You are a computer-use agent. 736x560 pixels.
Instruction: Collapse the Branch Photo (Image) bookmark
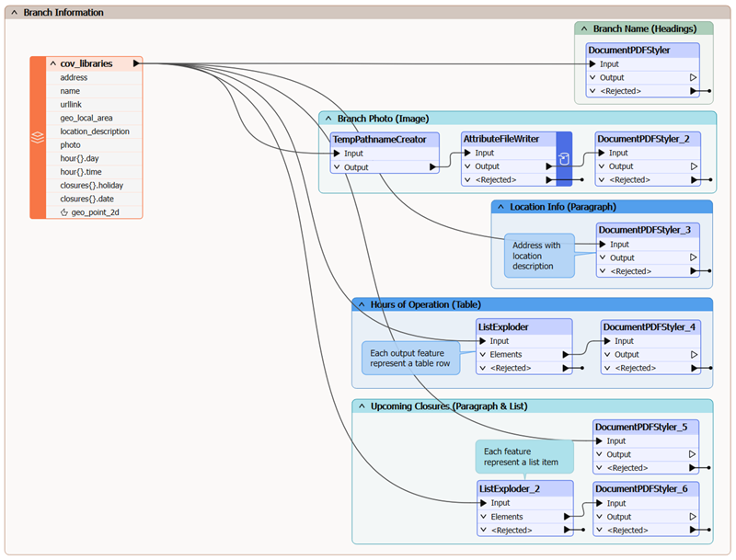(x=328, y=119)
